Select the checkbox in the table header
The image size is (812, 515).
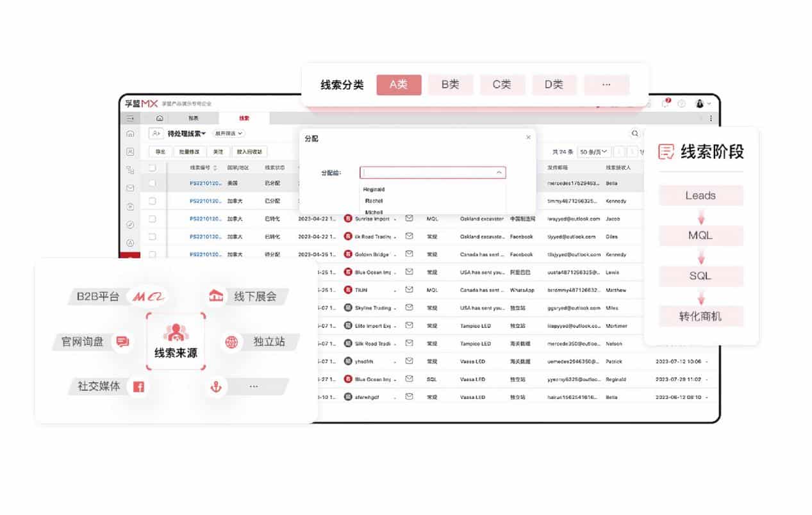(152, 167)
